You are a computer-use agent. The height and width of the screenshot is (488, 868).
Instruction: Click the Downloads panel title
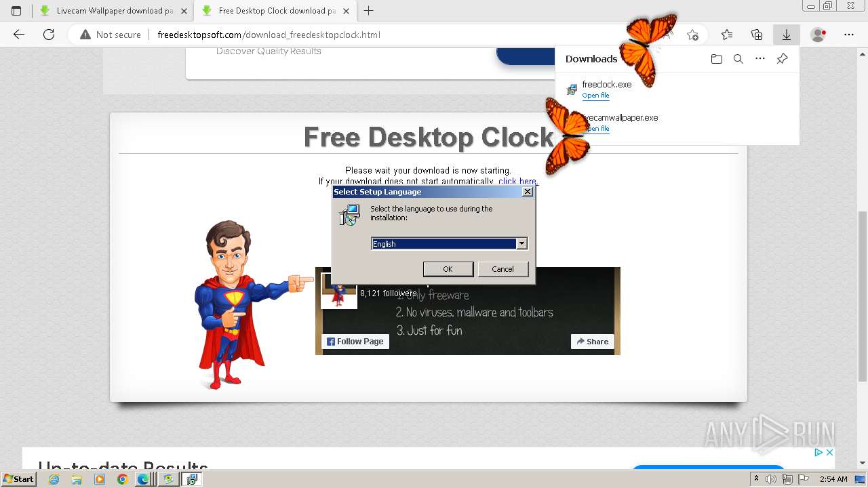pyautogui.click(x=591, y=59)
